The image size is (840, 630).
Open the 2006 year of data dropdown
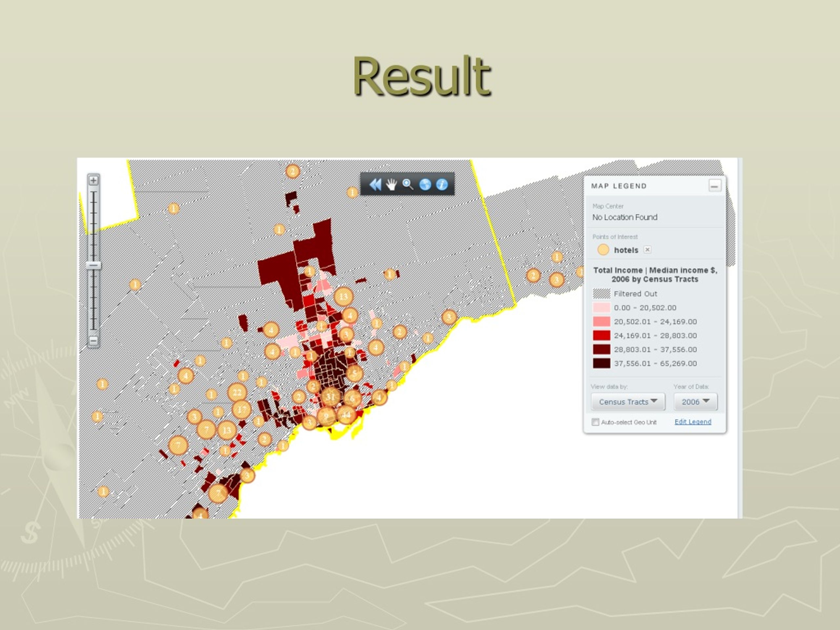tap(695, 402)
